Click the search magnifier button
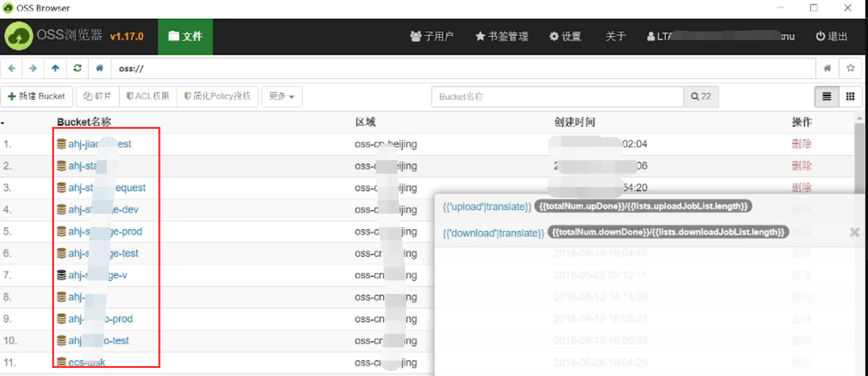 coord(700,96)
